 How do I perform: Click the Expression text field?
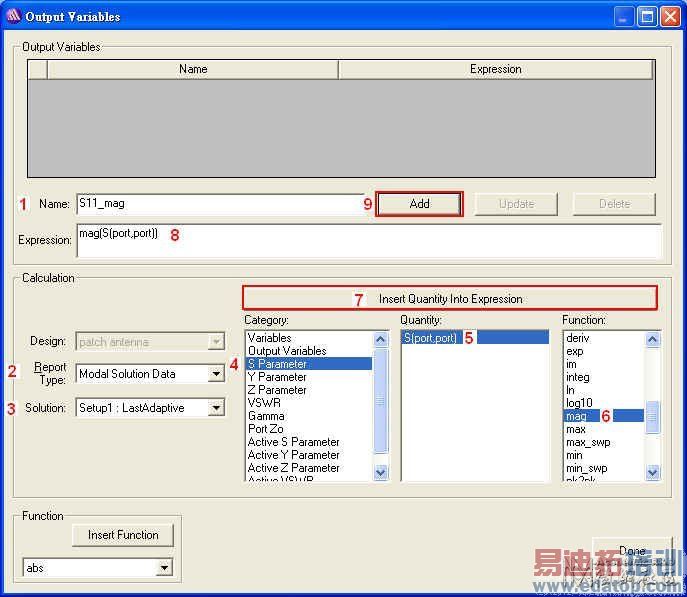[x=369, y=240]
